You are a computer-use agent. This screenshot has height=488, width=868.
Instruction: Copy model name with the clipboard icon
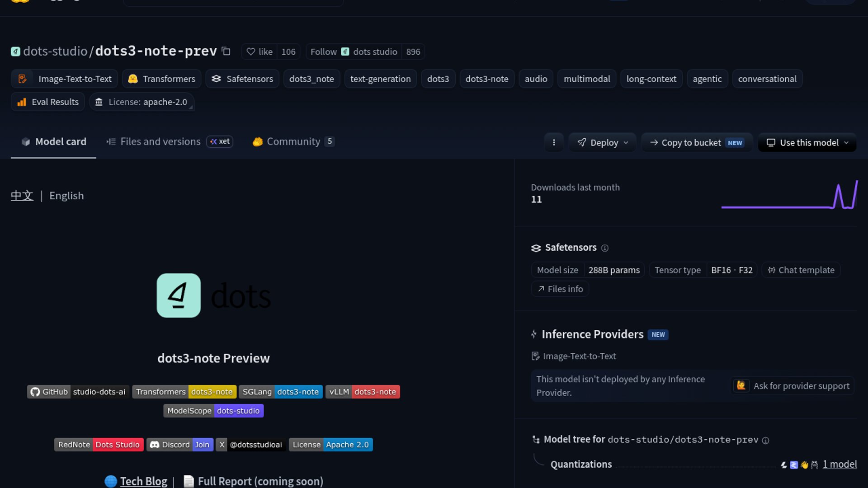[226, 52]
